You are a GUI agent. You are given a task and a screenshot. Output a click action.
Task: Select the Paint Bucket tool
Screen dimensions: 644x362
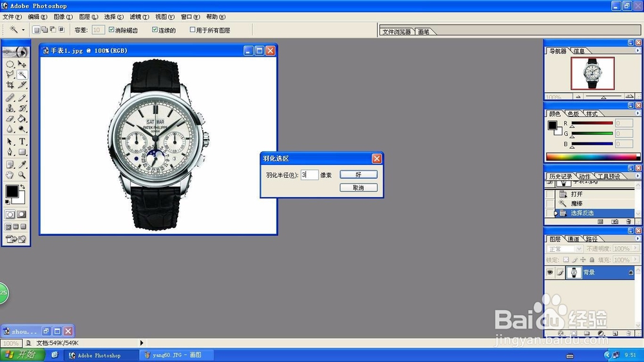tap(22, 119)
